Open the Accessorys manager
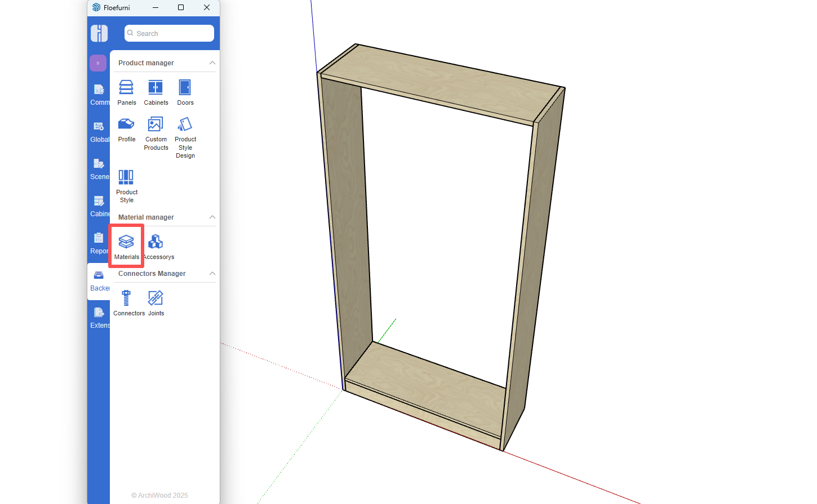 coord(157,247)
